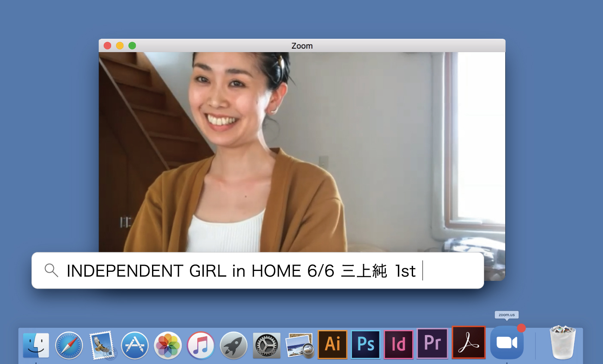
Task: Open the App Store in the Dock
Action: pos(135,345)
